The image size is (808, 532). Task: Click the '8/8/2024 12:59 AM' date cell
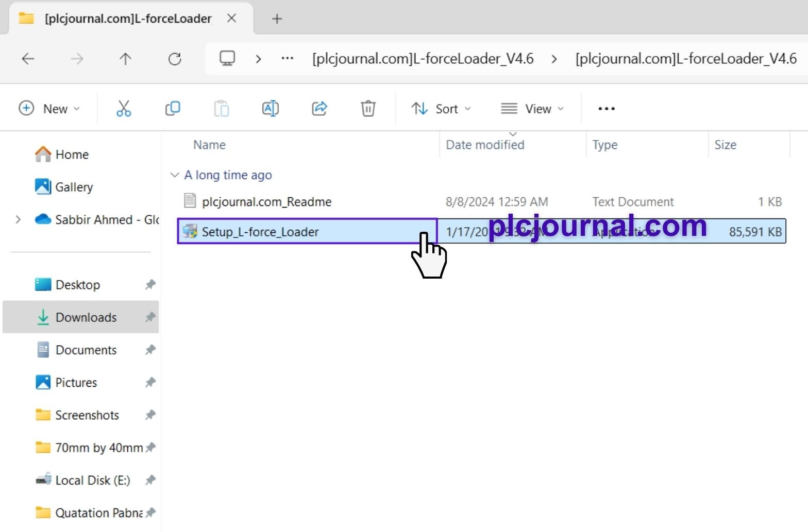click(497, 202)
